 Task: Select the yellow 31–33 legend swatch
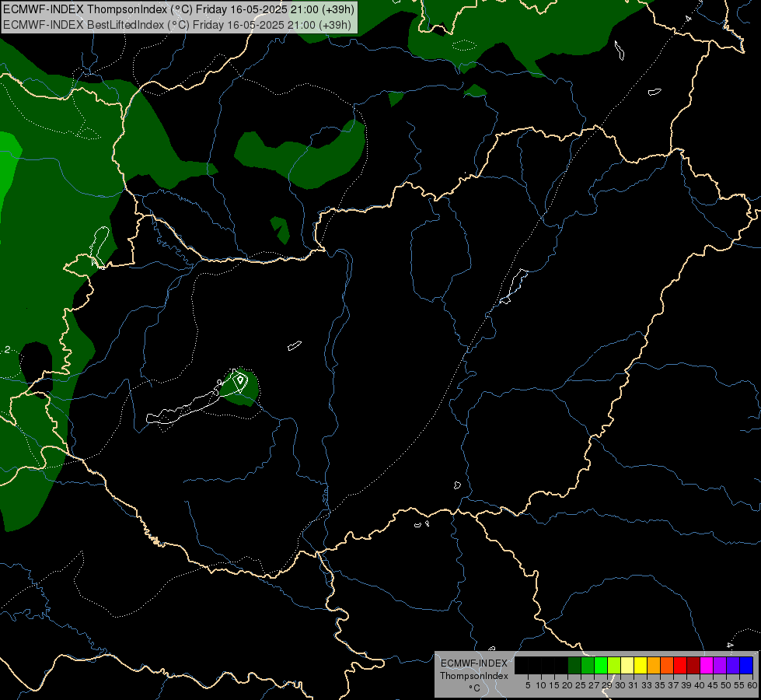point(641,665)
